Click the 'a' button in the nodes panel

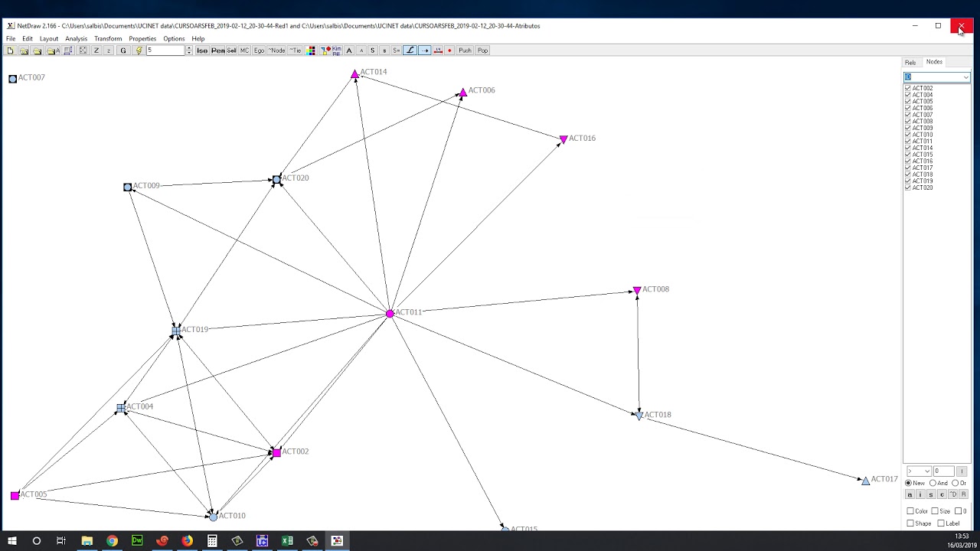click(x=910, y=494)
